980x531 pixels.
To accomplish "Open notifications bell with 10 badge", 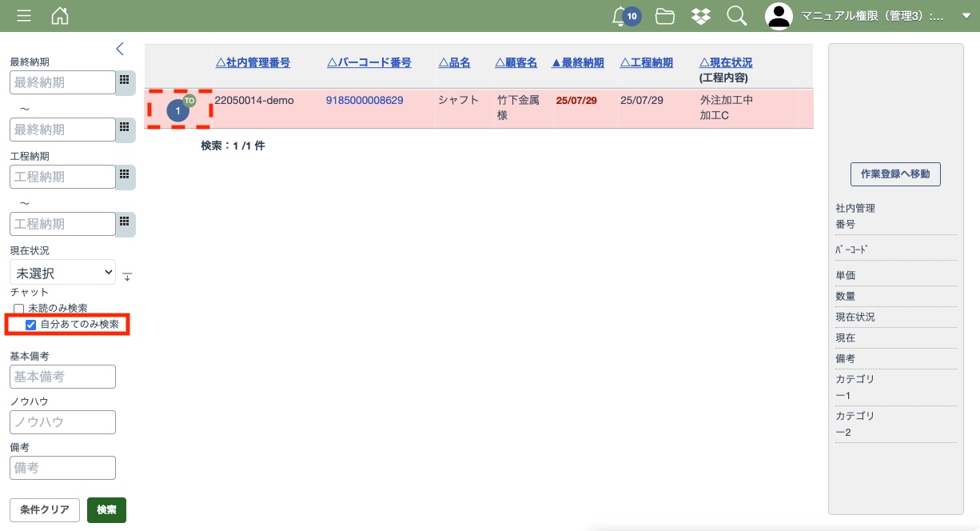I will tap(619, 16).
